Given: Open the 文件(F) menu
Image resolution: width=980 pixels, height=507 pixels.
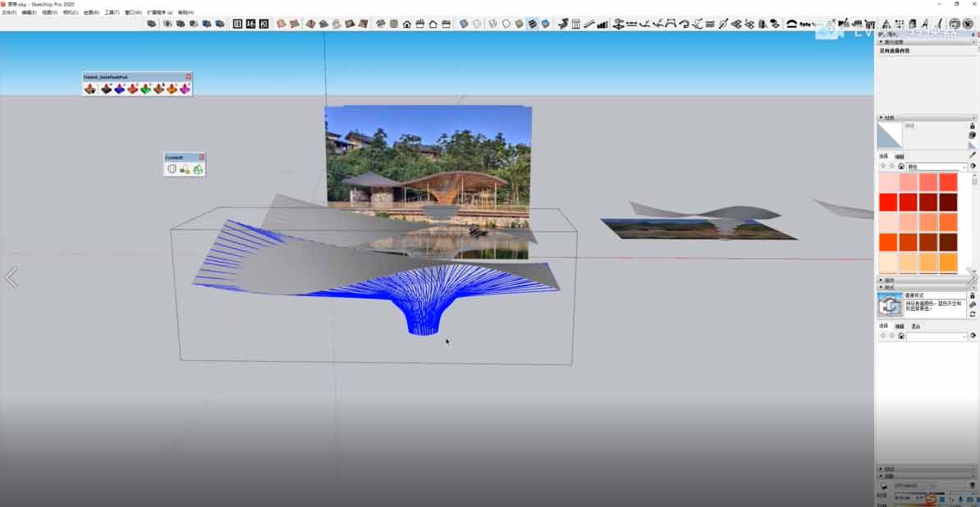Looking at the screenshot, I should click(x=9, y=13).
